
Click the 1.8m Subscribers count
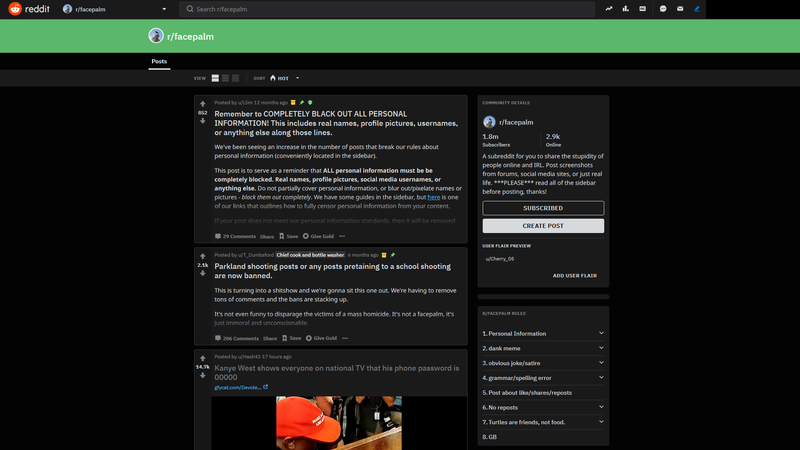pyautogui.click(x=496, y=140)
